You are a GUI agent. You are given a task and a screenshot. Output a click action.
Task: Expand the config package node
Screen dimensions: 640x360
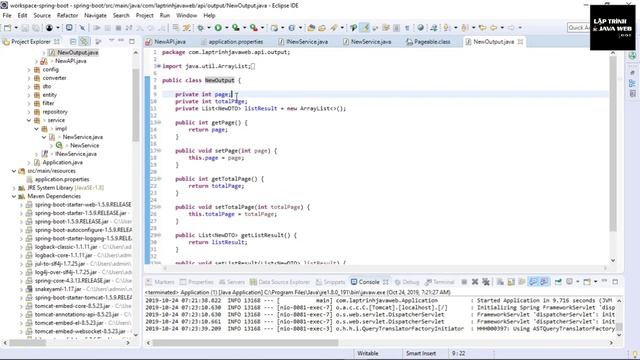[x=29, y=70]
